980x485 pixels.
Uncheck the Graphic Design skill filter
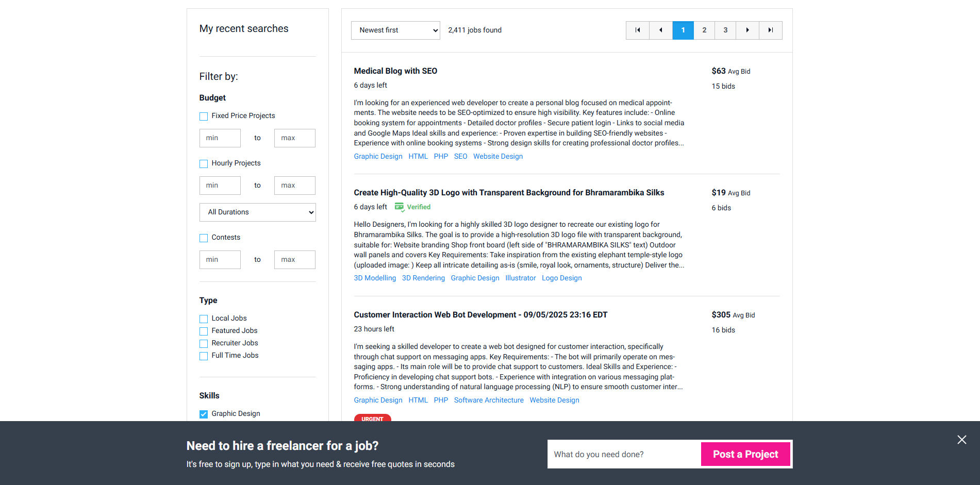point(203,413)
